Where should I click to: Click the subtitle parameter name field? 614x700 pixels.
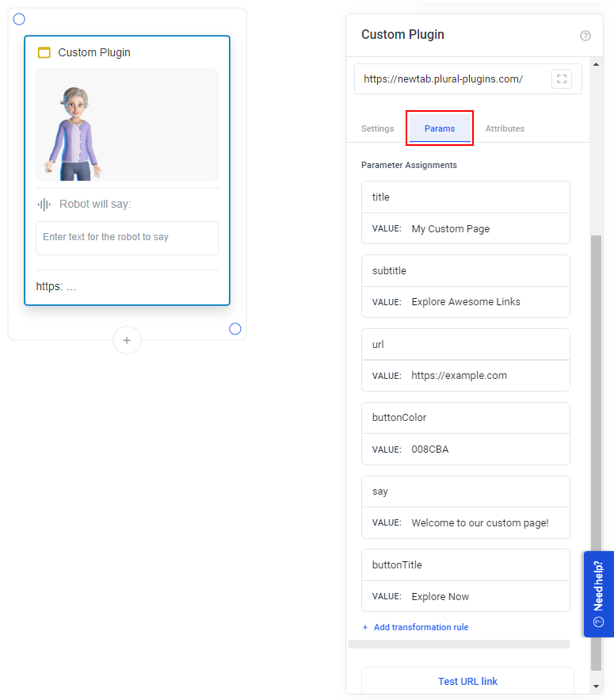tap(465, 271)
